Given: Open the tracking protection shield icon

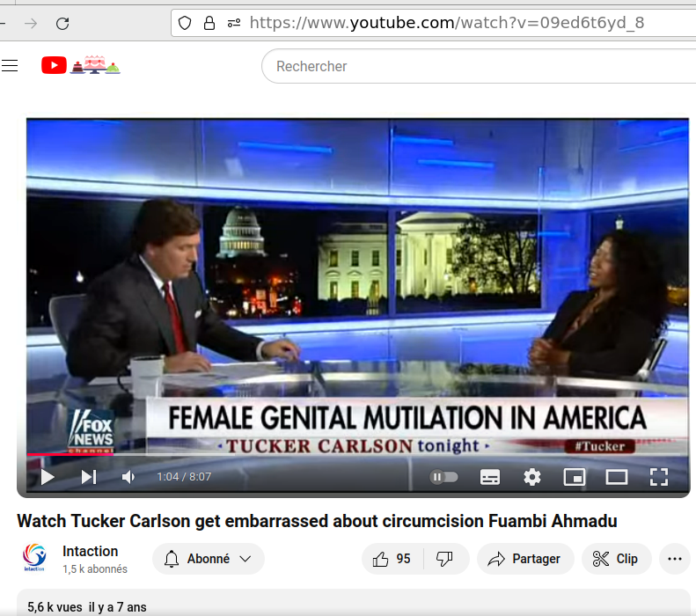Looking at the screenshot, I should point(185,23).
